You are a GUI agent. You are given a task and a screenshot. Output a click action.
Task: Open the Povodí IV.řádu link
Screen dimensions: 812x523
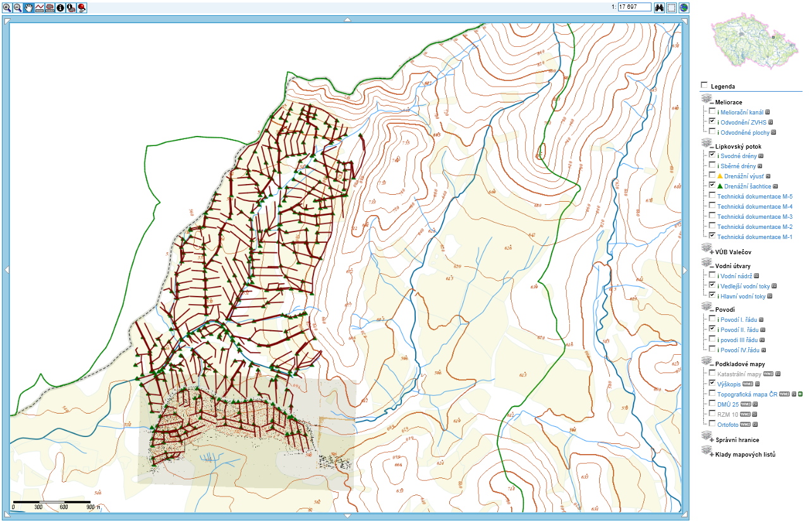point(739,350)
